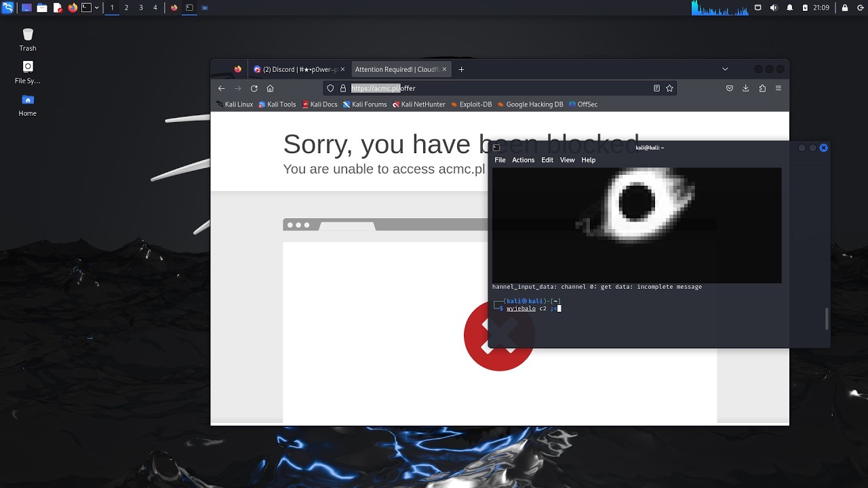Click the terminal title bar icon
The width and height of the screenshot is (868, 488).
(496, 148)
